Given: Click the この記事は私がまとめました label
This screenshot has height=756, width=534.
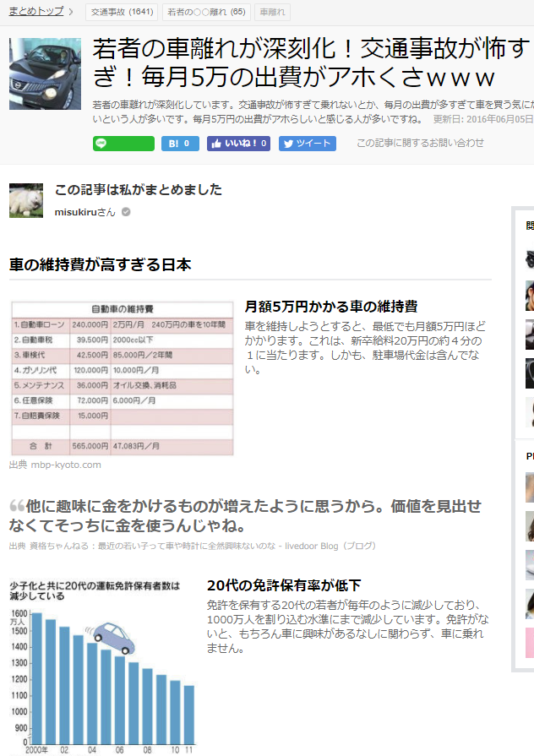Looking at the screenshot, I should [139, 189].
